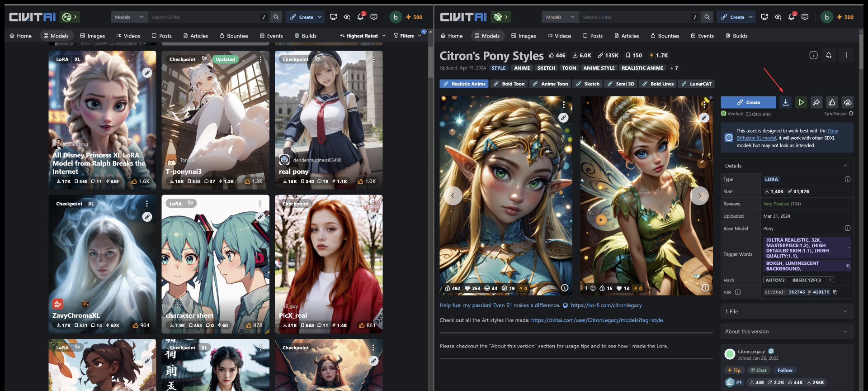Follow CitronLegacy with the Follow button
The height and width of the screenshot is (391, 868).
click(x=785, y=370)
